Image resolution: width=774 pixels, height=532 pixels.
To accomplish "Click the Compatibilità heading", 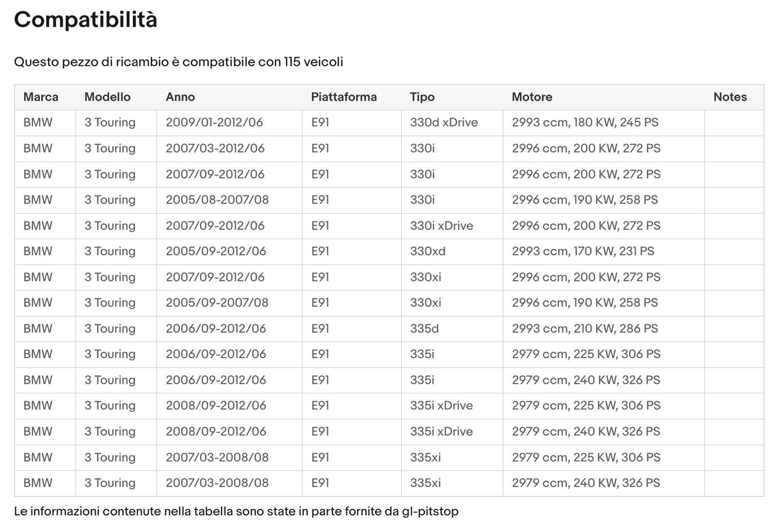I will [x=86, y=20].
